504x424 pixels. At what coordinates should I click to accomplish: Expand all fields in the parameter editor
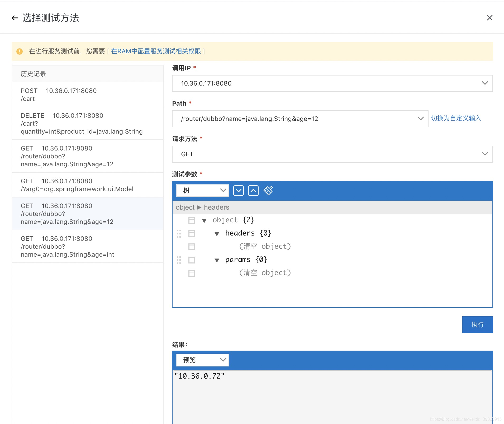point(238,191)
